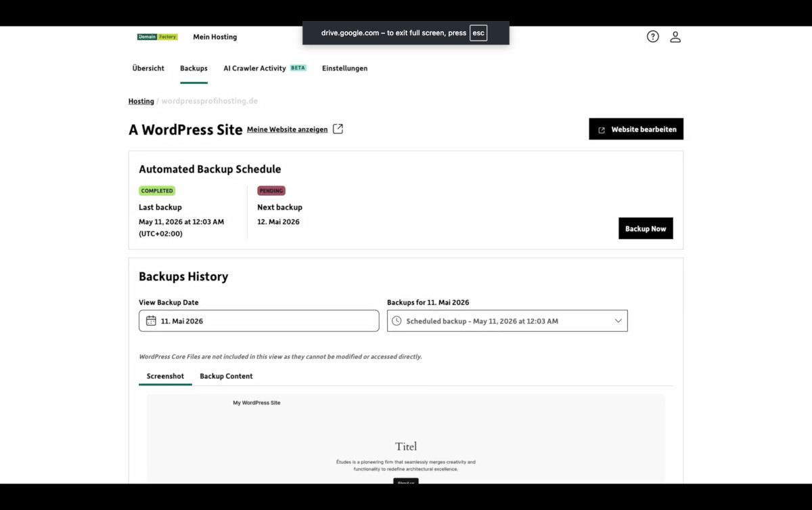Screen dimensions: 812x510
Task: Switch to the Backup Content tab
Action: click(226, 376)
